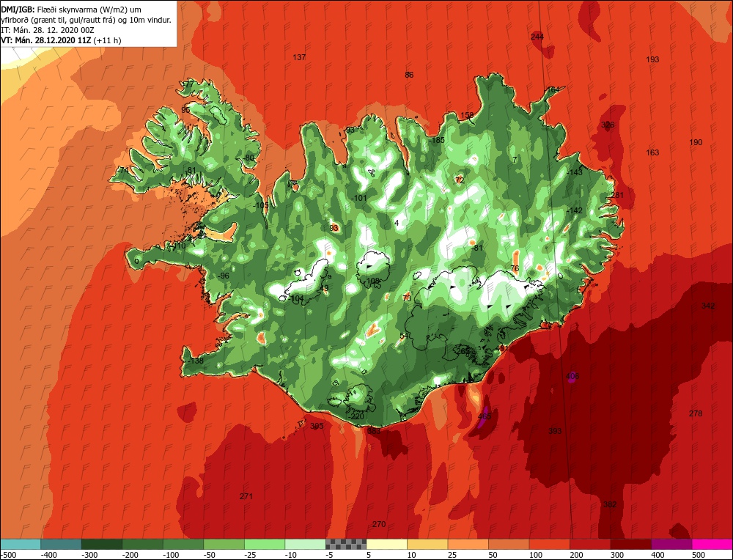733x560 pixels.
Task: Click the dark maroon legend swatch labeled 300
Action: point(631,544)
